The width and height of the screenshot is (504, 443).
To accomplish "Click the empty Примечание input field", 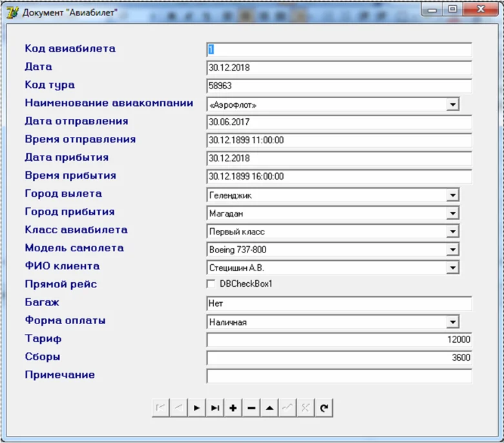I will point(339,376).
